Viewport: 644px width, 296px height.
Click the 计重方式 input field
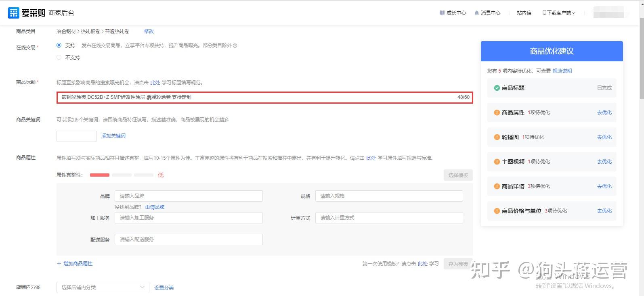point(389,218)
